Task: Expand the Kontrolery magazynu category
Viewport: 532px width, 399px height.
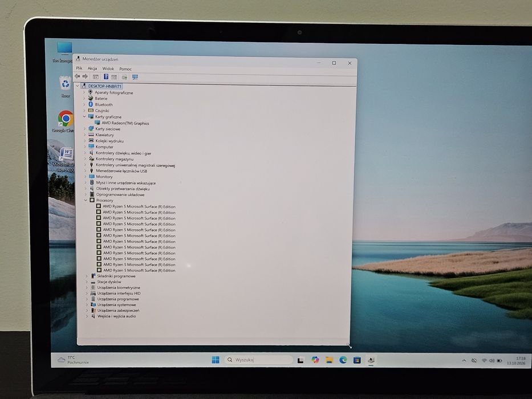Action: point(85,158)
